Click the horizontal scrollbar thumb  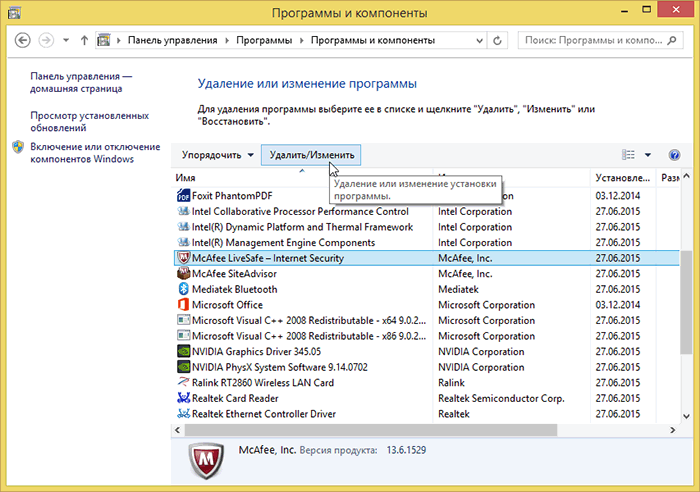coord(371,430)
